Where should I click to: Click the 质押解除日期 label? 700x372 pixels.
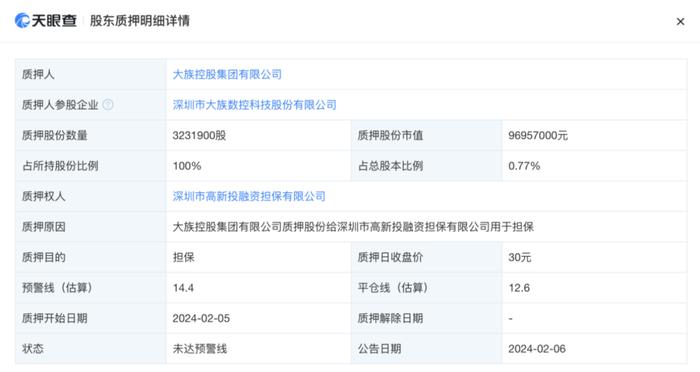pyautogui.click(x=390, y=318)
